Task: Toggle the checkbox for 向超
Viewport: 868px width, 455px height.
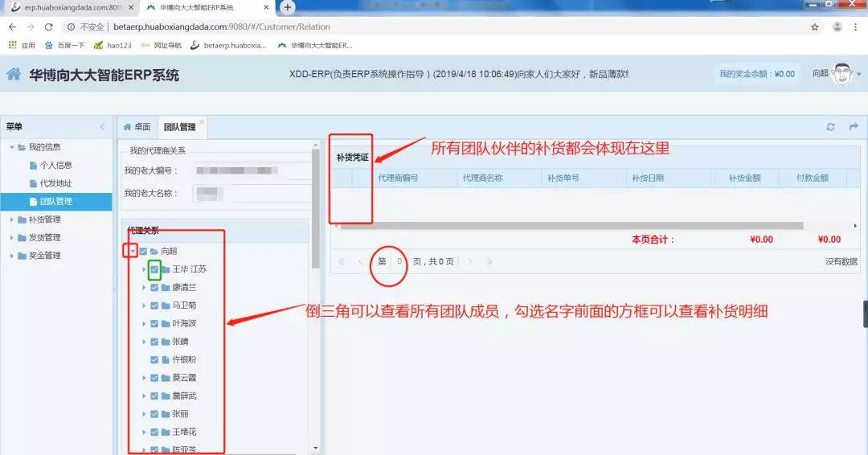Action: 143,252
